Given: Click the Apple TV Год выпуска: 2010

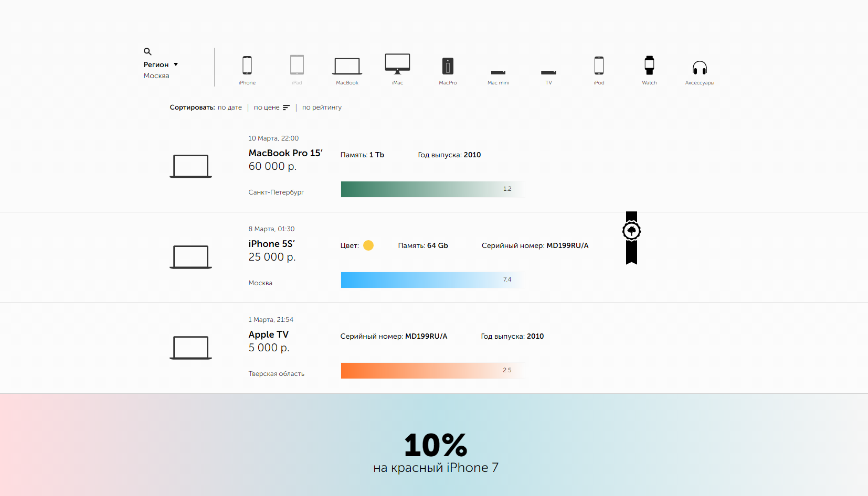Looking at the screenshot, I should click(x=512, y=336).
